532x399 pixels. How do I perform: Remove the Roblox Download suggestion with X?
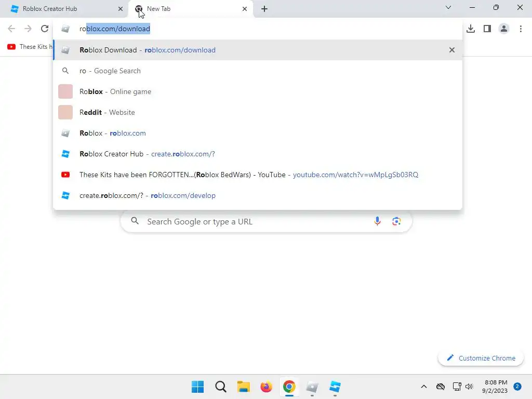(452, 50)
